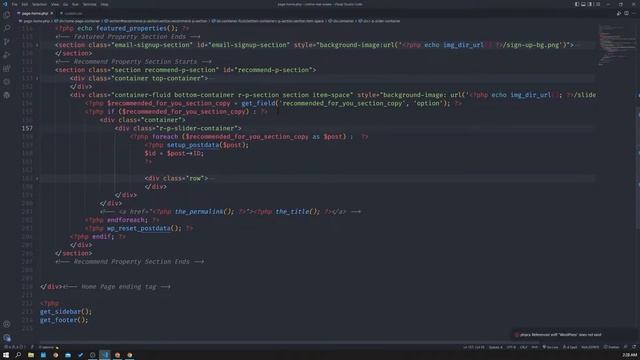Viewport: 640px width, 360px height.
Task: Open Windows Start menu
Action: (x=6, y=355)
